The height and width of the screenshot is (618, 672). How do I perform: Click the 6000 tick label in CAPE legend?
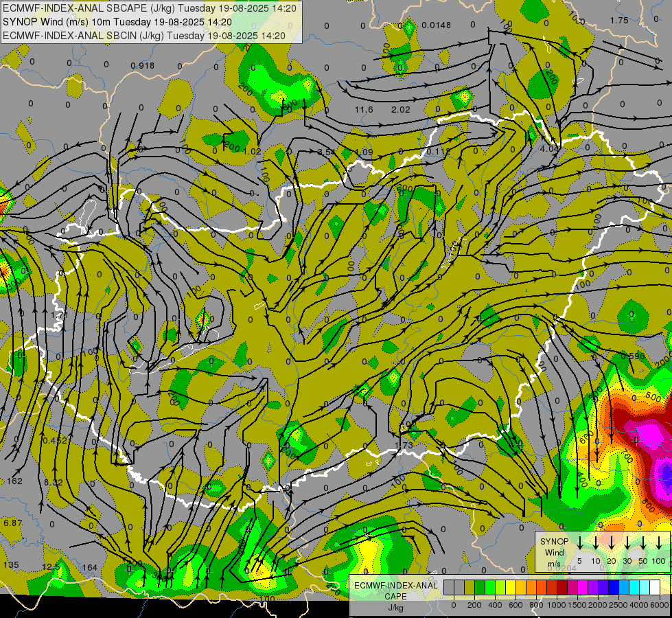pos(660,605)
